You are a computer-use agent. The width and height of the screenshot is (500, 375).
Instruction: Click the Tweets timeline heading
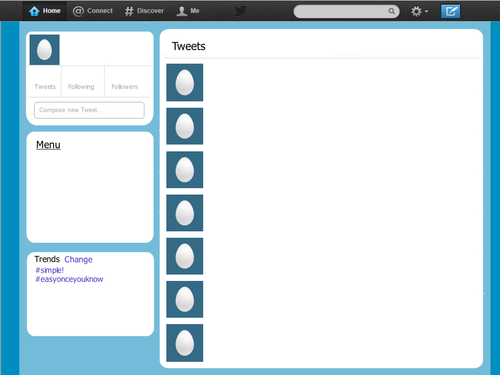(189, 46)
